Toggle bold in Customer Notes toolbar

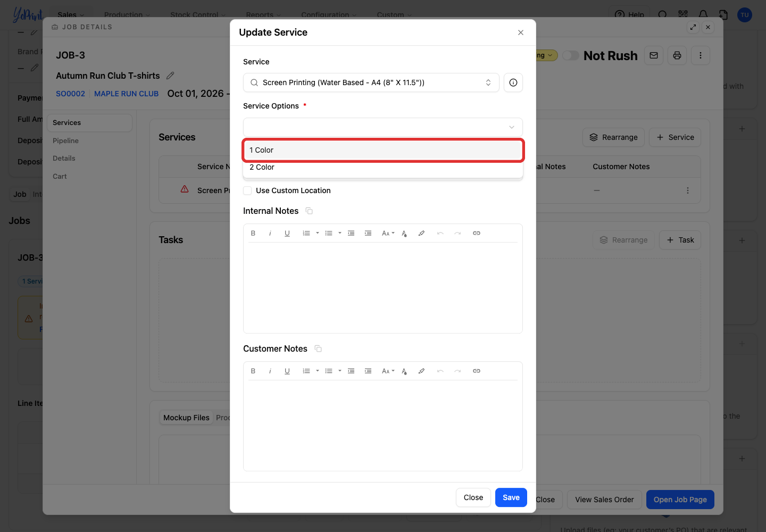click(253, 371)
